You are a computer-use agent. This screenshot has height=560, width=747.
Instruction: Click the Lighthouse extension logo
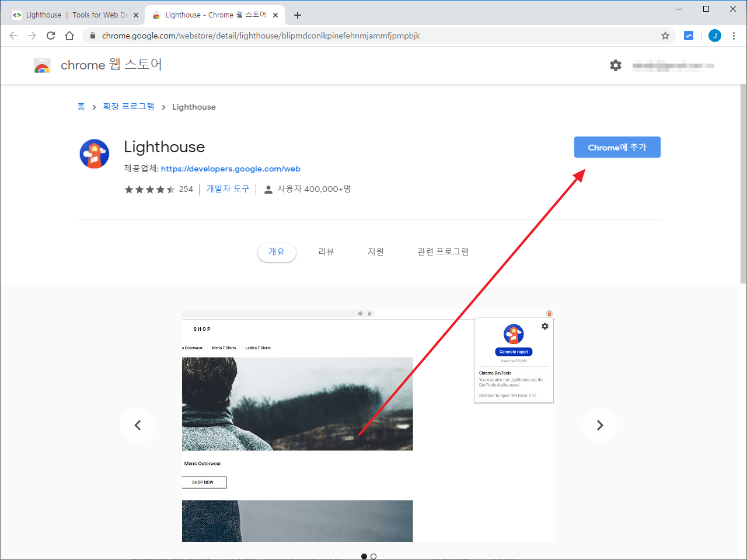click(x=95, y=154)
